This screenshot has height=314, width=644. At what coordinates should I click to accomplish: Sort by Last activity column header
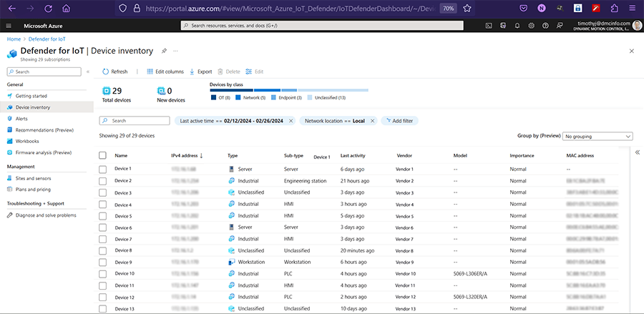point(352,155)
